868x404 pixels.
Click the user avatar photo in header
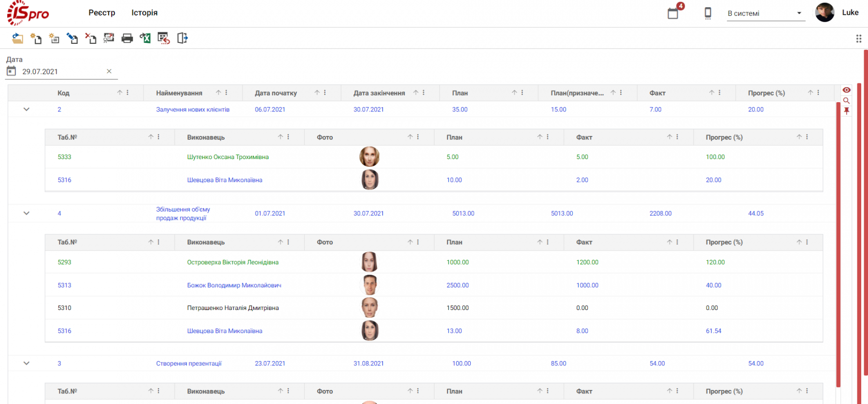[825, 13]
